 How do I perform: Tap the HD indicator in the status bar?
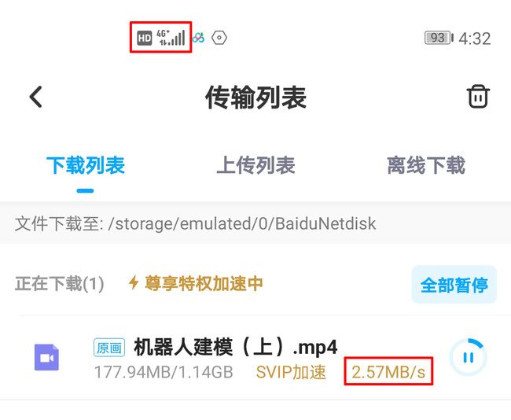[144, 39]
